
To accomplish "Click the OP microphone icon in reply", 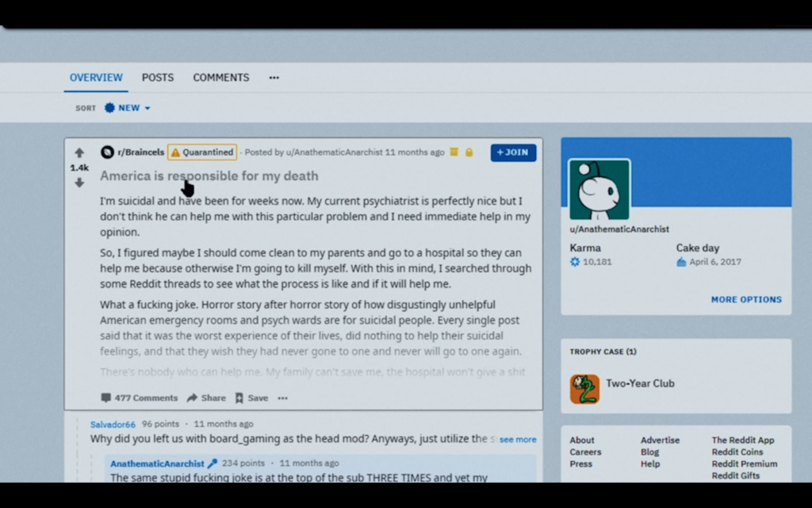I will click(x=213, y=464).
